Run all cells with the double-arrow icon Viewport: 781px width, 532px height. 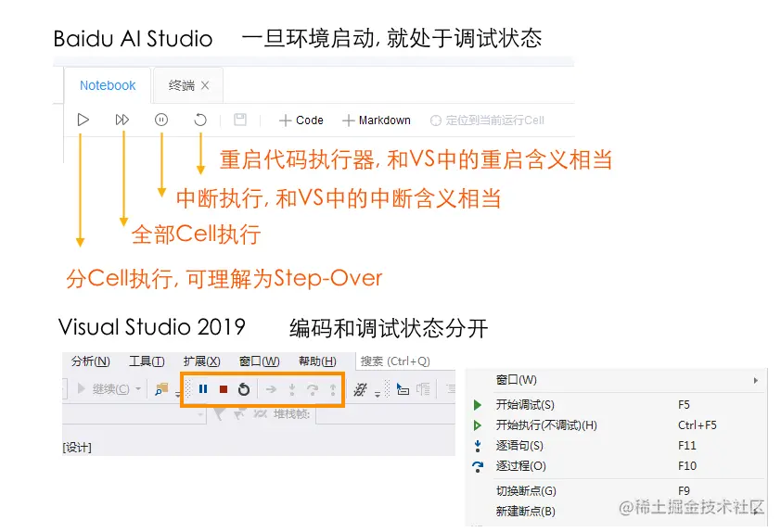tap(122, 120)
